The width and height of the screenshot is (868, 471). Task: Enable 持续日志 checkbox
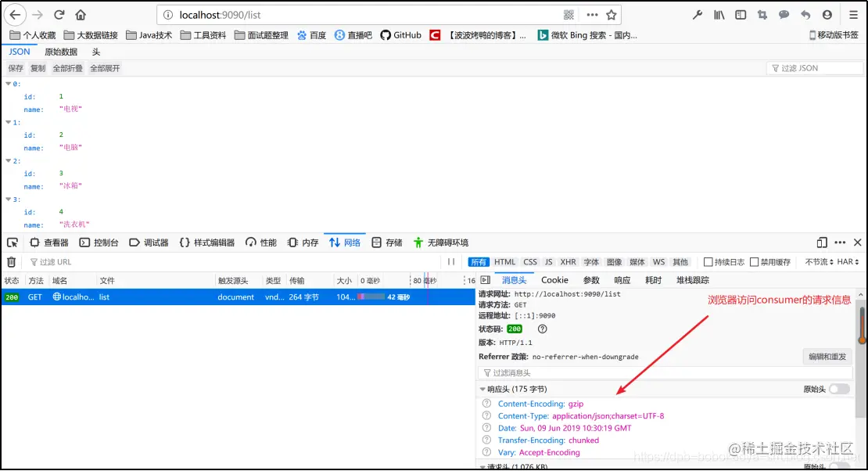tap(708, 261)
